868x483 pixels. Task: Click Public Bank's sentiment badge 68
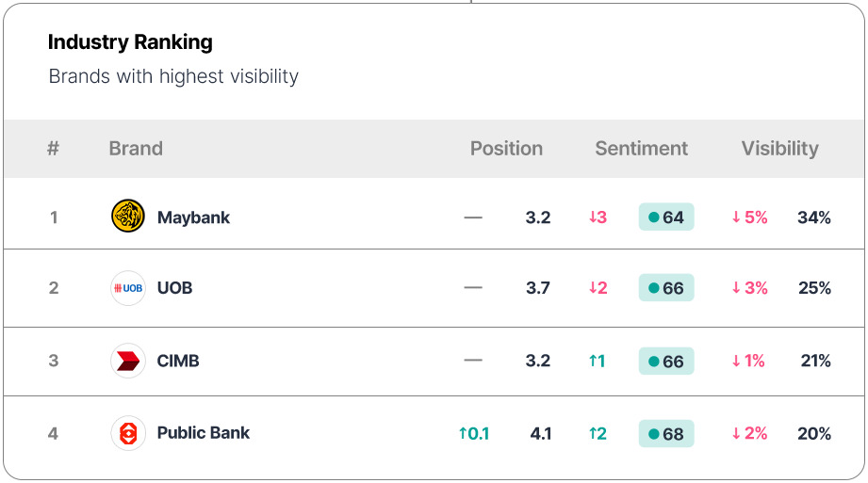(666, 434)
